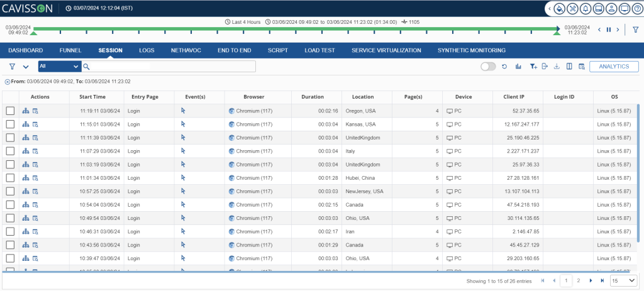Open session hierarchy icon for 11:19:11 session
Viewport: 644px width, 291px height.
26,111
